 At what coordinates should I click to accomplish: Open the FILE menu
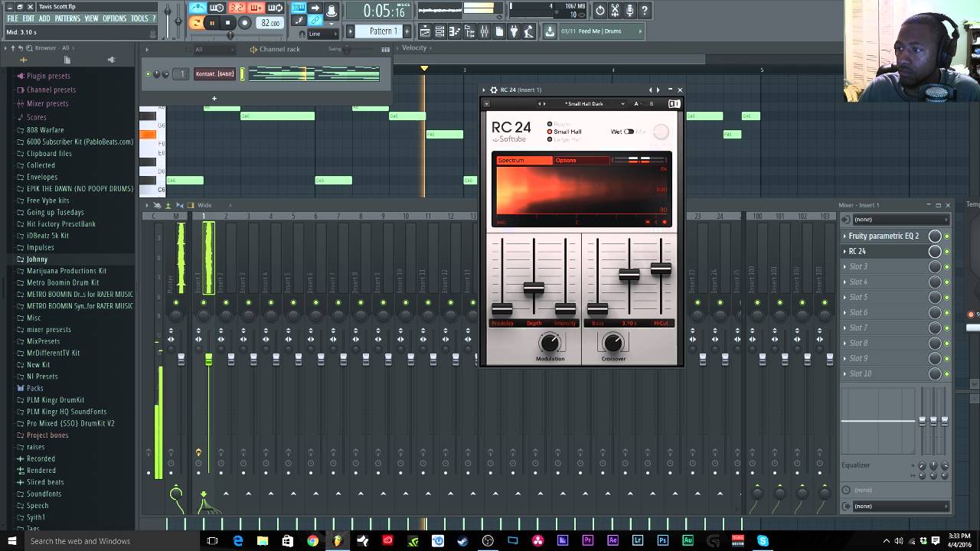(12, 18)
